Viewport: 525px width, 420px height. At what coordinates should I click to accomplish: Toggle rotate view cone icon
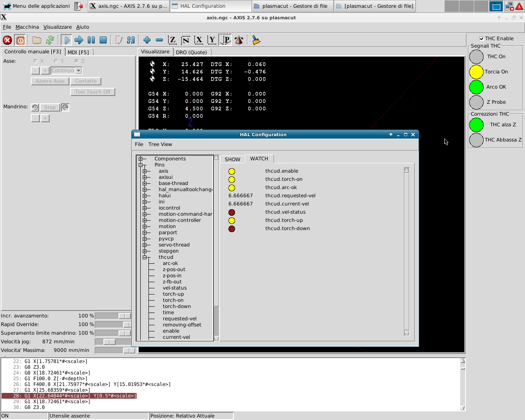tap(239, 40)
